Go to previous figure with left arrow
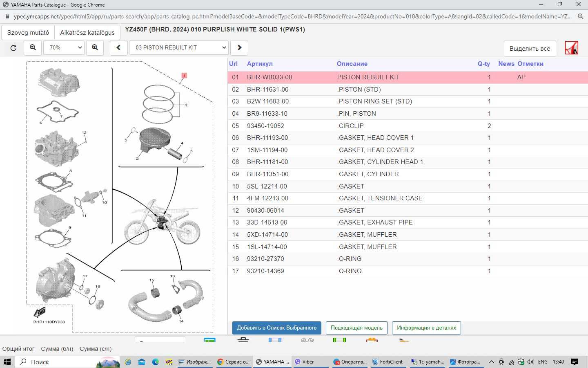This screenshot has width=588, height=368. (118, 47)
